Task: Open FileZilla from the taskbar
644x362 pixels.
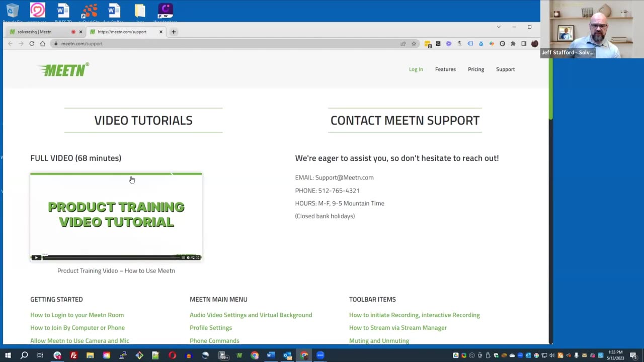Action: tap(73, 355)
